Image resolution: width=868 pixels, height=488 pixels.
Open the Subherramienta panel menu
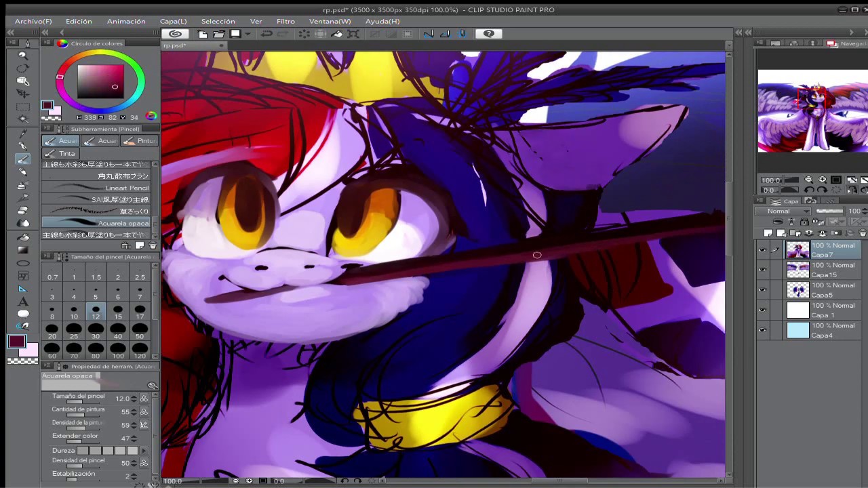[48, 129]
